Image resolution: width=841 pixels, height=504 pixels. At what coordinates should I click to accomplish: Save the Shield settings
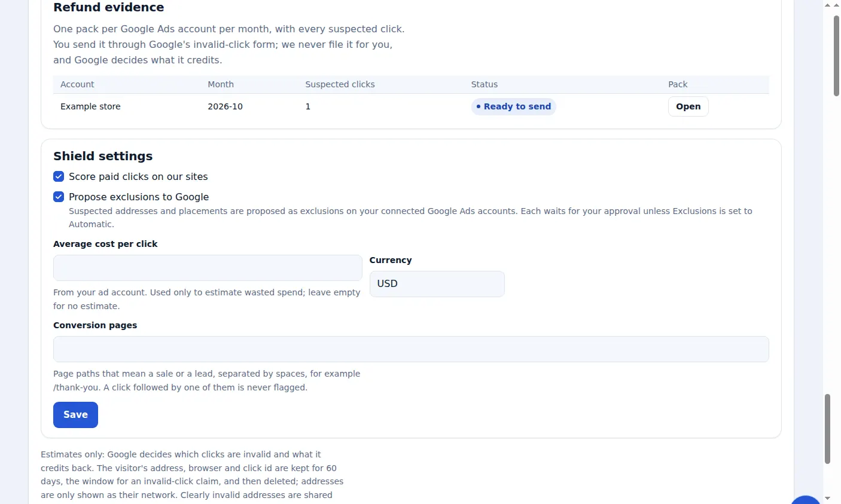(x=75, y=415)
